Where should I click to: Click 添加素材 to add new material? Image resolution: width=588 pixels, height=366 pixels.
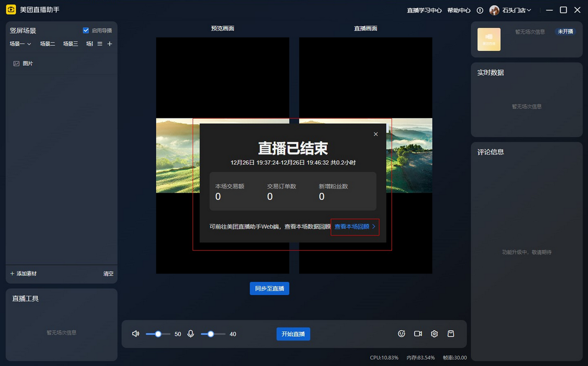point(23,274)
